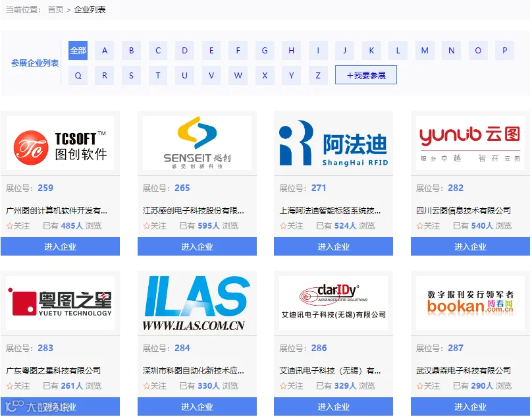Choose letter R filter

click(x=105, y=75)
